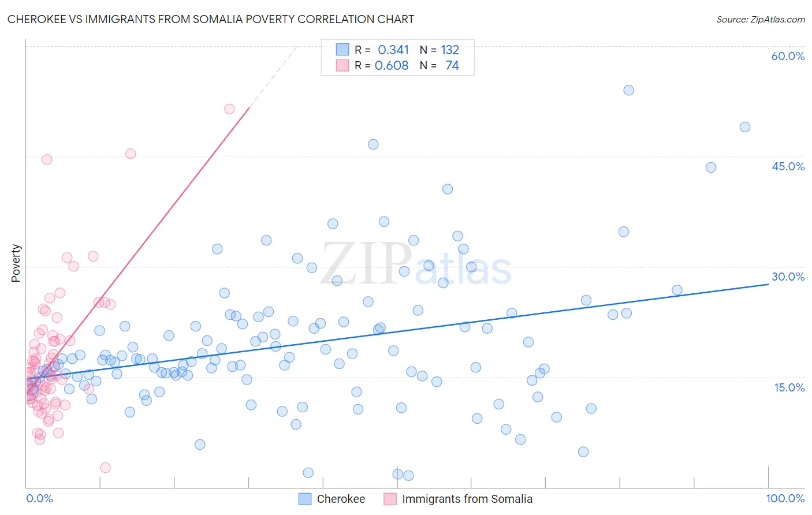Click the 0.608 correlation value

(x=392, y=65)
